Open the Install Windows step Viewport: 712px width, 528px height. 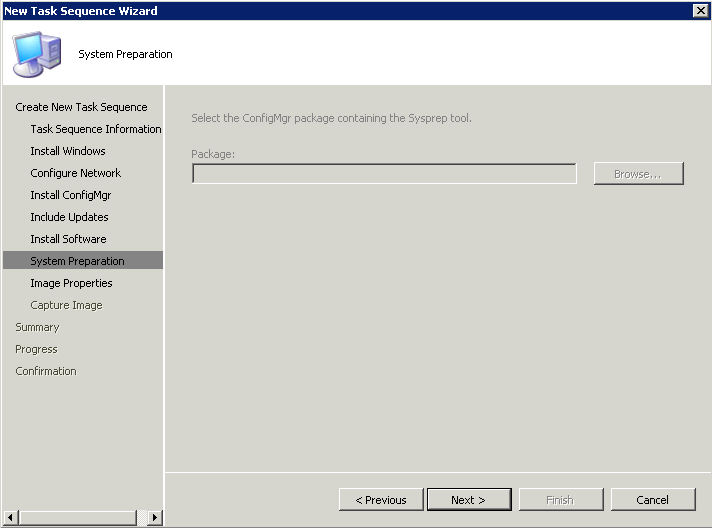68,151
